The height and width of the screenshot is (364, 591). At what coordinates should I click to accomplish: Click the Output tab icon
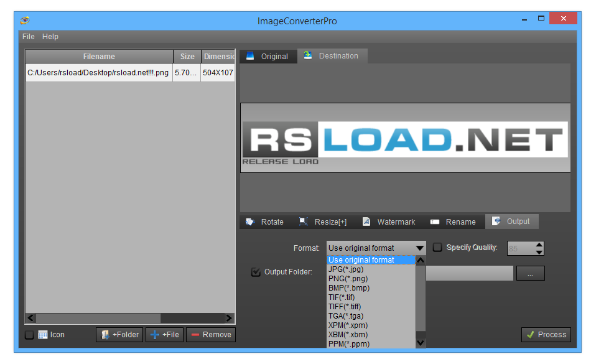tap(496, 221)
